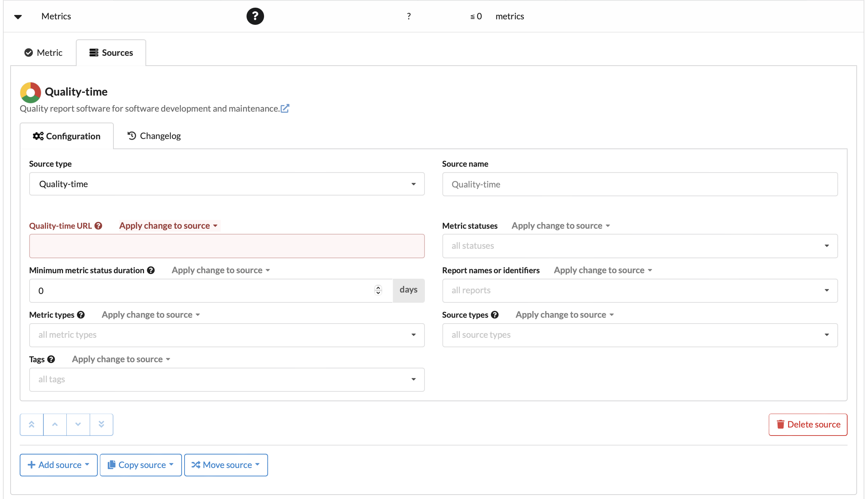Click the Metrics name text
Viewport: 868px width, 499px height.
(56, 16)
